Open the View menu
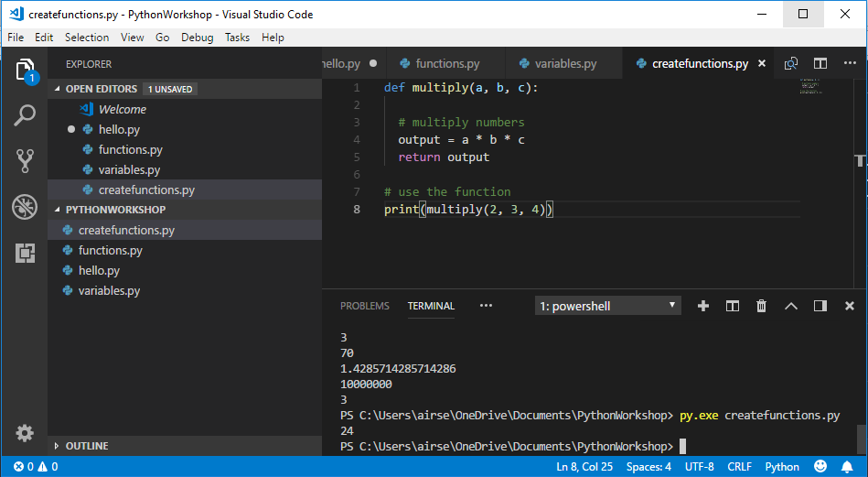The height and width of the screenshot is (477, 868). (x=133, y=38)
